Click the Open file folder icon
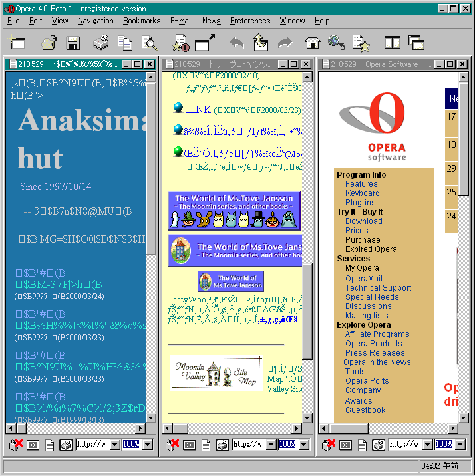 [49, 43]
